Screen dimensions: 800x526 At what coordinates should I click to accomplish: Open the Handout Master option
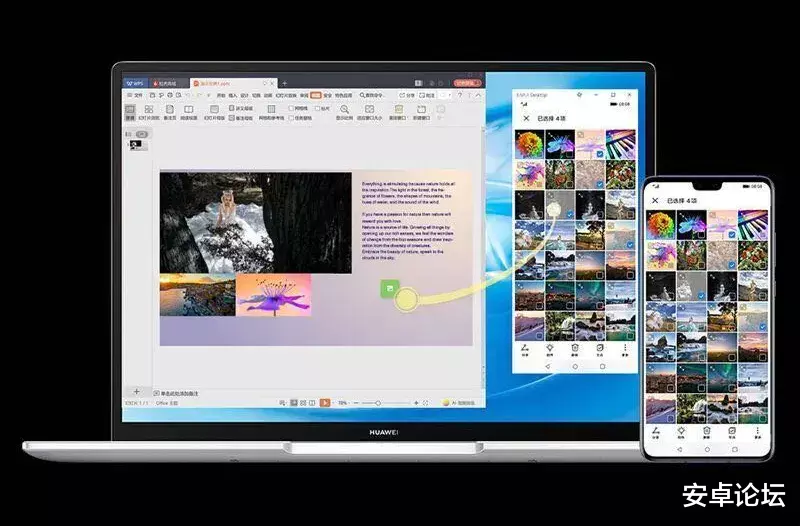(x=241, y=108)
